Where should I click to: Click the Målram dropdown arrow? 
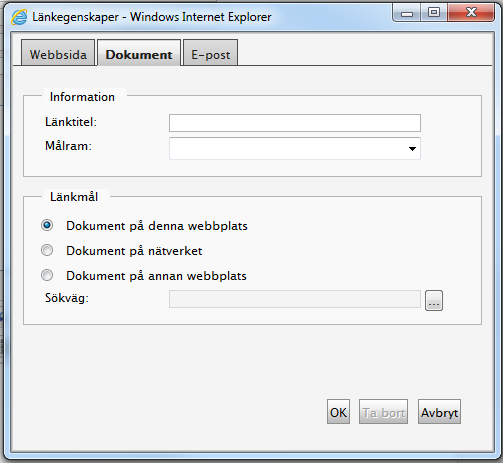click(412, 149)
